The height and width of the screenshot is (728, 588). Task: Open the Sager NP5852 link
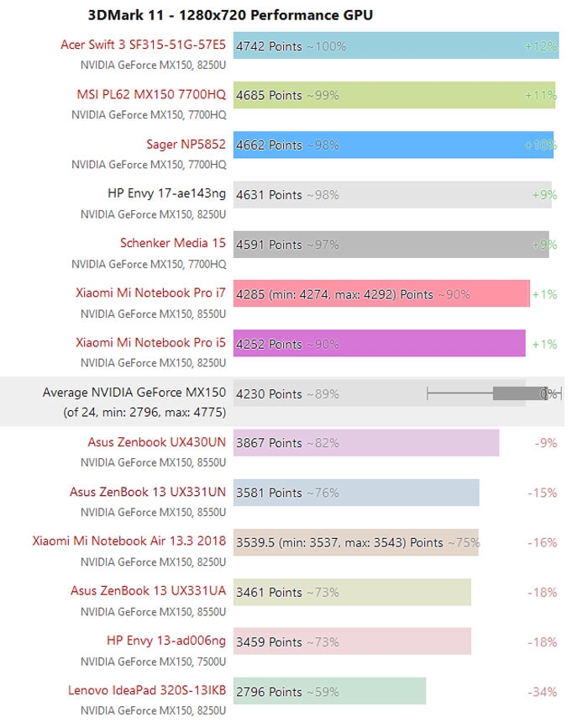click(186, 145)
